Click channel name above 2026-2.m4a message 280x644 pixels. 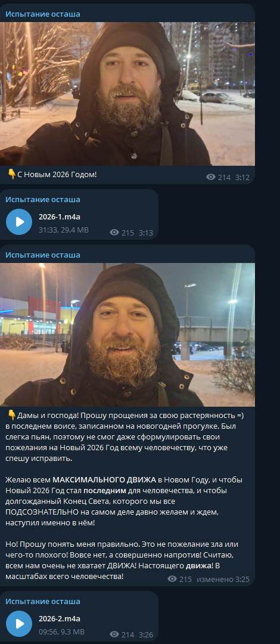(43, 601)
